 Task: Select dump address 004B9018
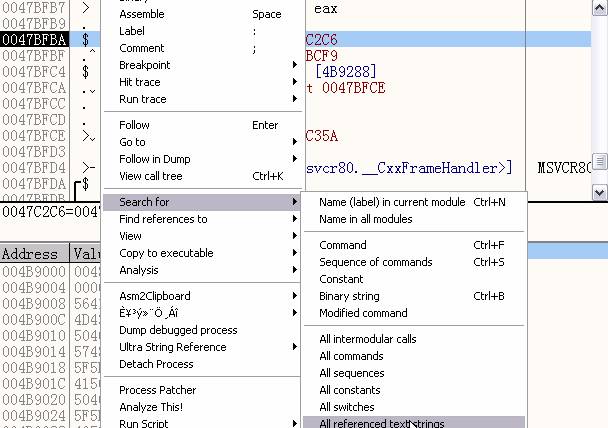(x=34, y=368)
